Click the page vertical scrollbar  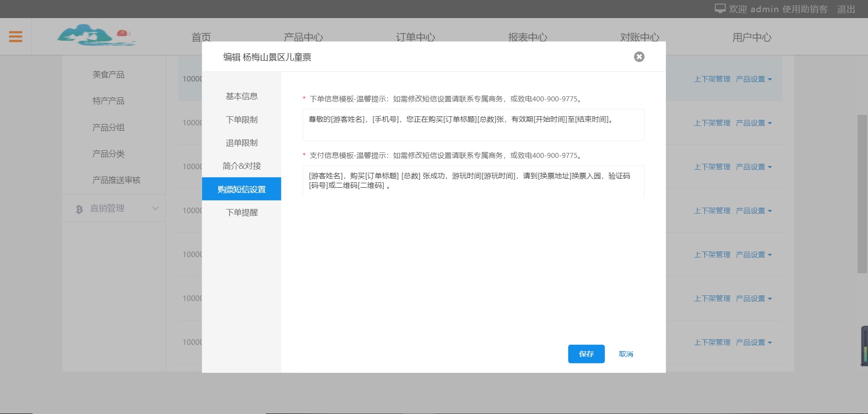pyautogui.click(x=862, y=194)
